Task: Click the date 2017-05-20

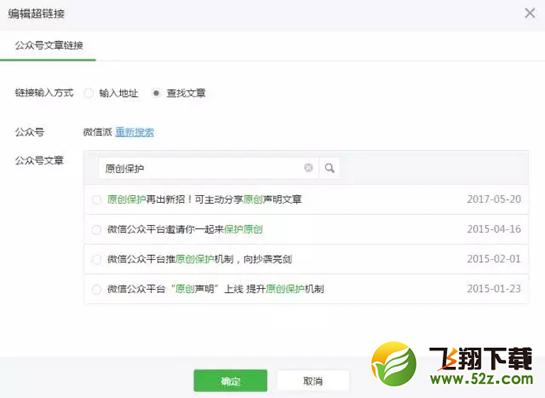Action: pyautogui.click(x=494, y=199)
